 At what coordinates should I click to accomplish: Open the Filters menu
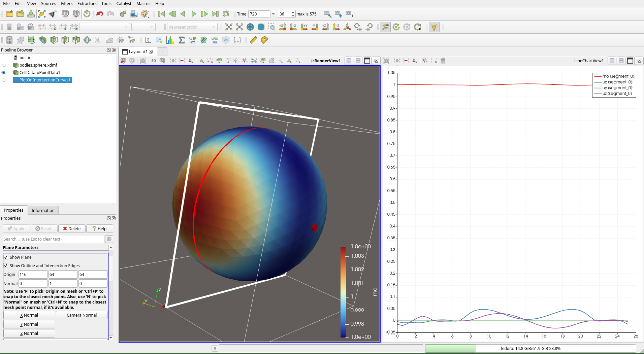tap(66, 3)
